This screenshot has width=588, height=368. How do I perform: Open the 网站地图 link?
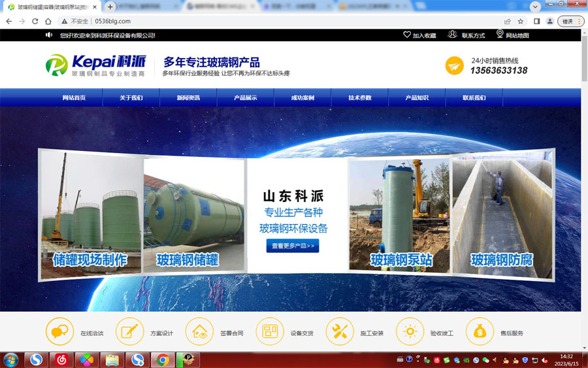(x=512, y=35)
